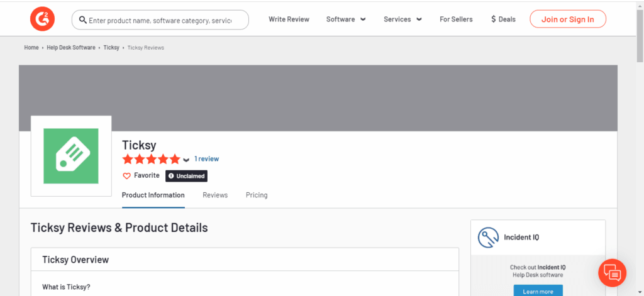Switch to the Pricing tab

(257, 195)
